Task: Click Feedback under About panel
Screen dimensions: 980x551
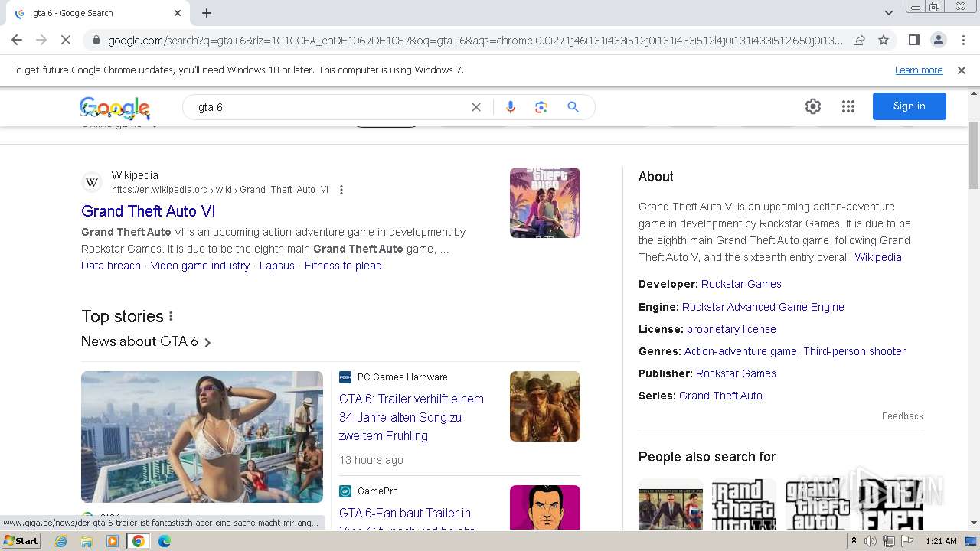Action: 903,416
